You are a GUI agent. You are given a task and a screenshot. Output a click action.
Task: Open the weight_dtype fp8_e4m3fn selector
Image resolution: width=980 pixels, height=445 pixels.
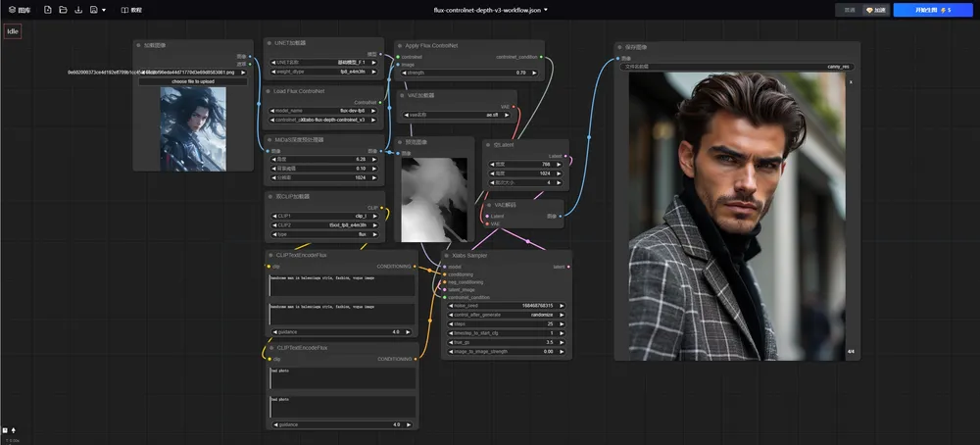[323, 72]
